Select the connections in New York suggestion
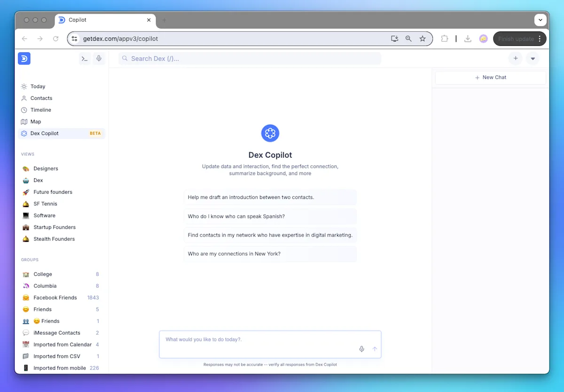Viewport: 564px width, 392px height. click(x=270, y=254)
